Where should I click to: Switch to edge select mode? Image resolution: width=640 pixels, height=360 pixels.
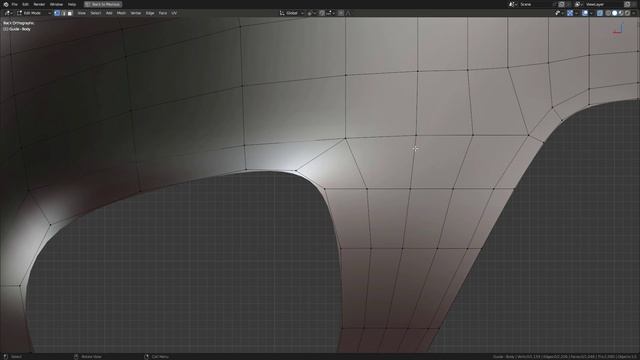63,13
